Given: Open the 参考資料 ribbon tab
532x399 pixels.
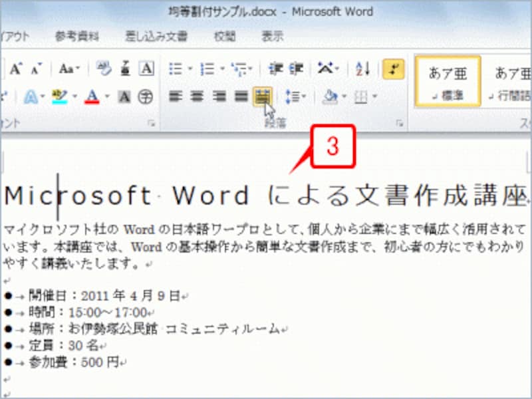Looking at the screenshot, I should point(77,36).
